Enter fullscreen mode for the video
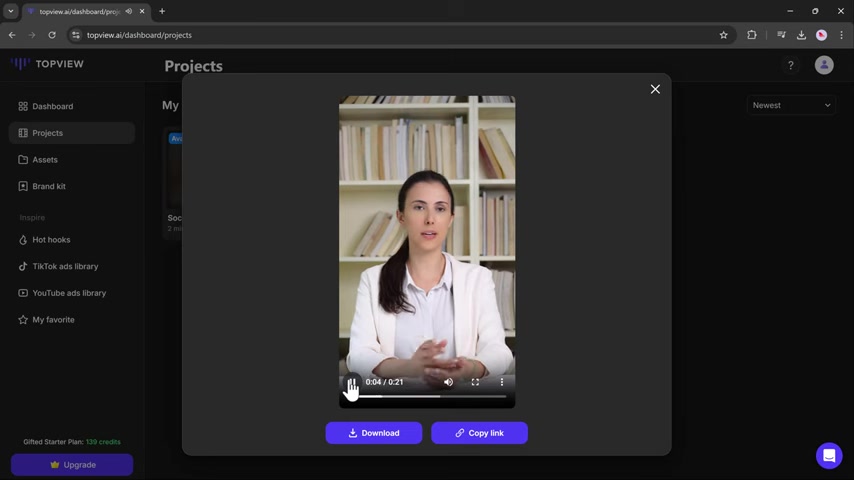Viewport: 854px width, 480px height. [475, 382]
